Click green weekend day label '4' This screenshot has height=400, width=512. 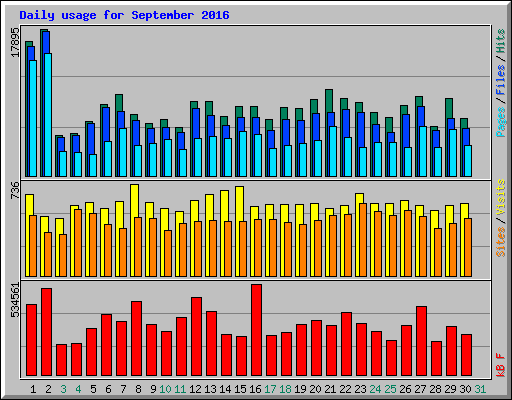click(78, 389)
